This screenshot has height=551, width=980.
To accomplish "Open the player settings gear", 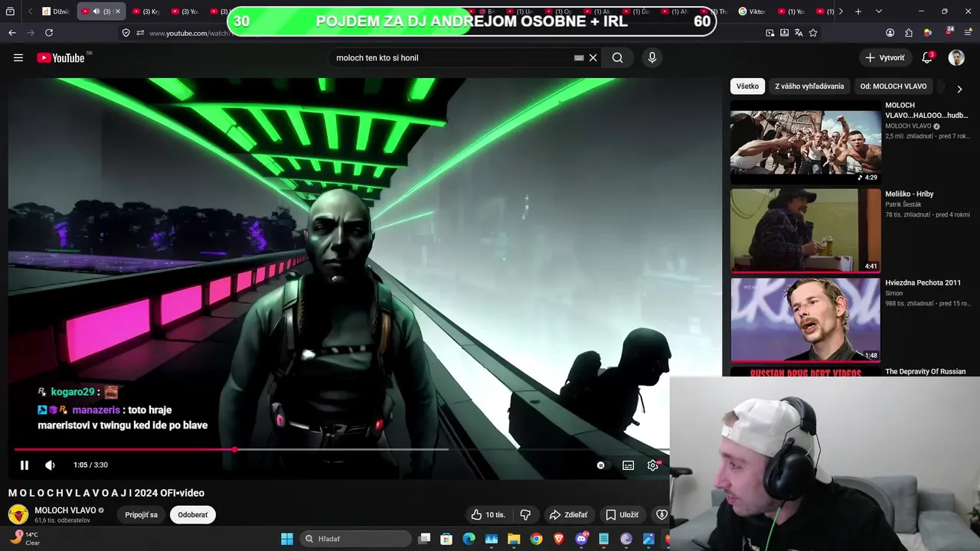I will point(652,465).
